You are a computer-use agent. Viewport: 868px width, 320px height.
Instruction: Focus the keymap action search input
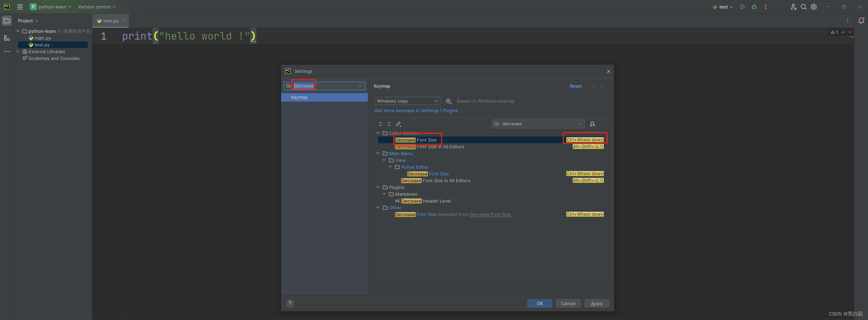pos(538,124)
